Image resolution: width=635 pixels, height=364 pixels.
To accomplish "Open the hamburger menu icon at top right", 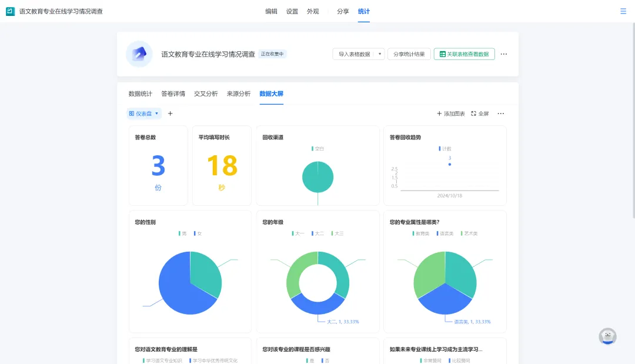I will coord(623,11).
